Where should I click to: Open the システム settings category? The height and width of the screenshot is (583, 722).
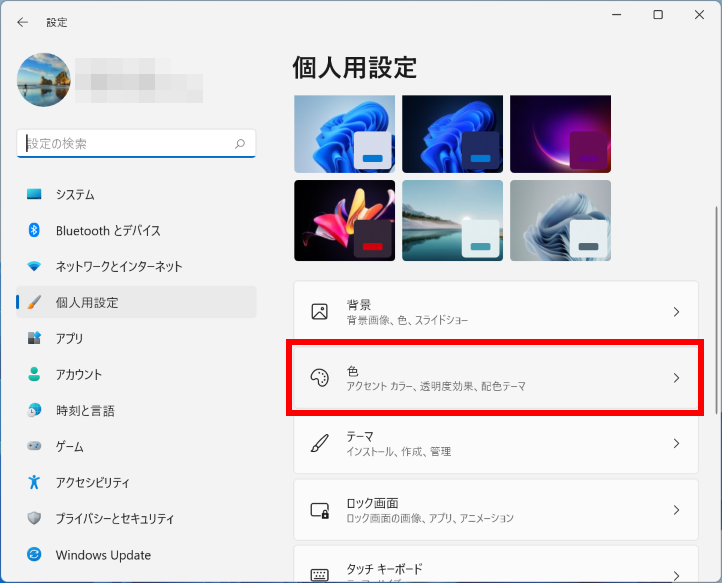136,194
